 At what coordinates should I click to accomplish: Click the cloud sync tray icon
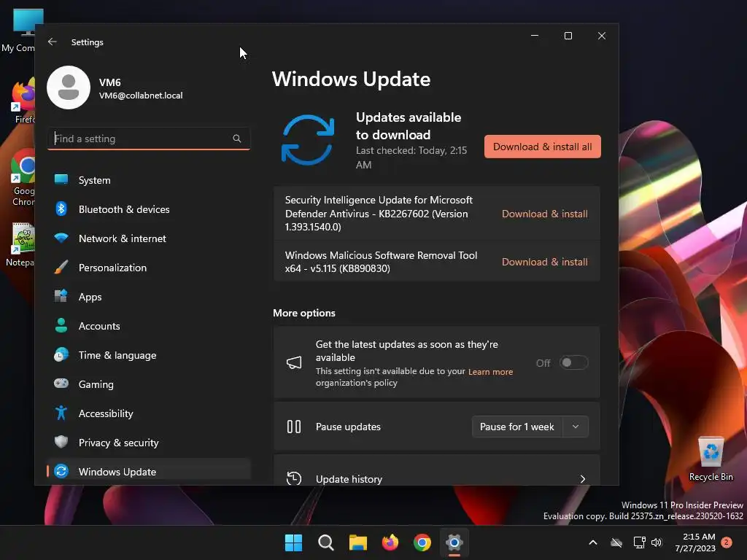pos(616,542)
